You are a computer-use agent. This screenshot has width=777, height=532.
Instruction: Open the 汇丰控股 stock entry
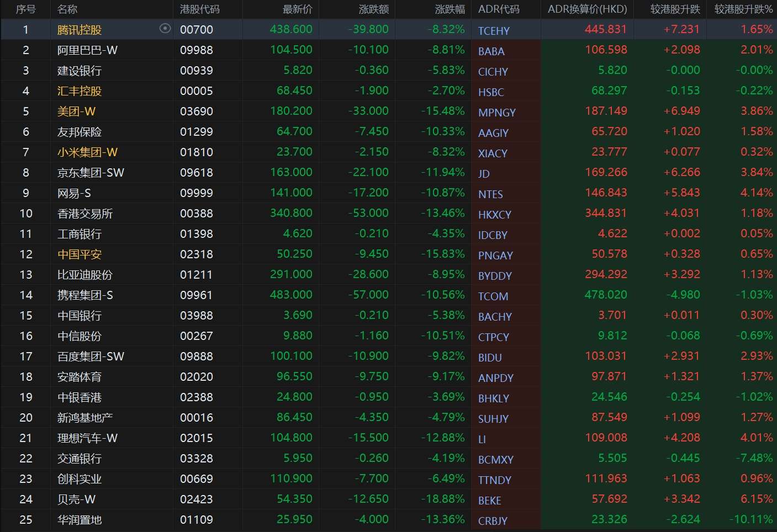tap(80, 91)
